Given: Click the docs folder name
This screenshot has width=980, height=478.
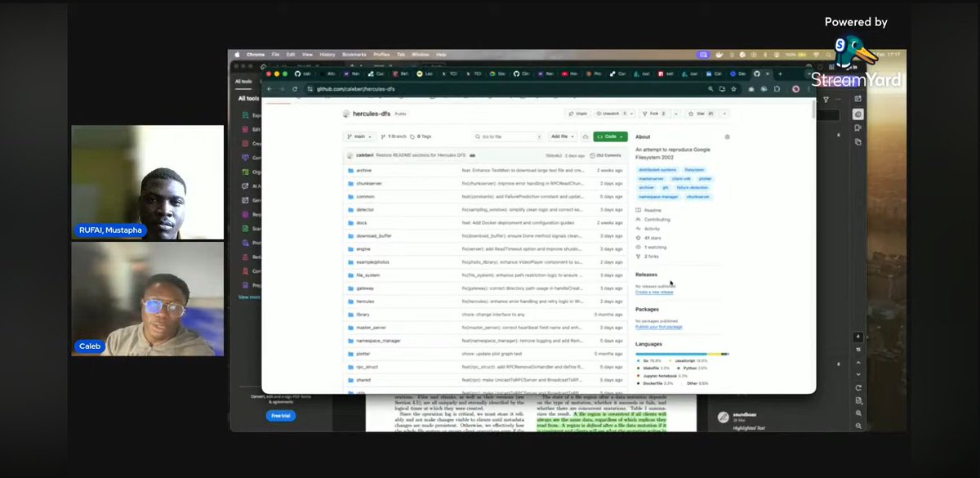Looking at the screenshot, I should [x=362, y=222].
